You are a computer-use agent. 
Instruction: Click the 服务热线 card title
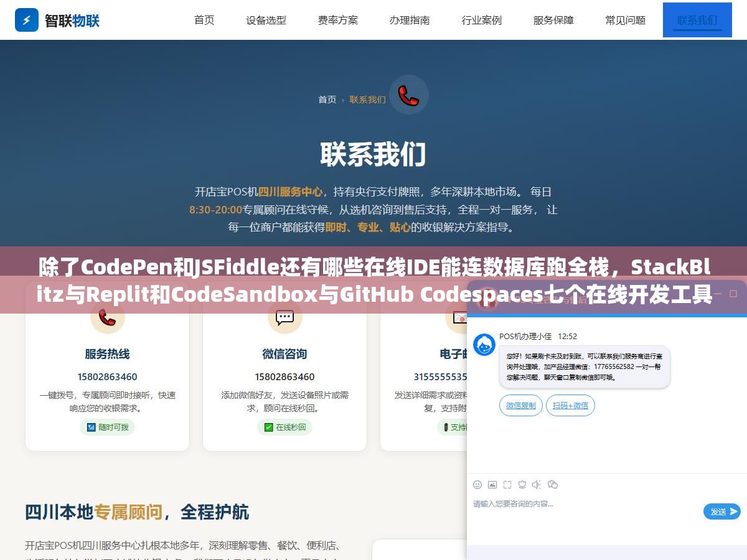107,354
